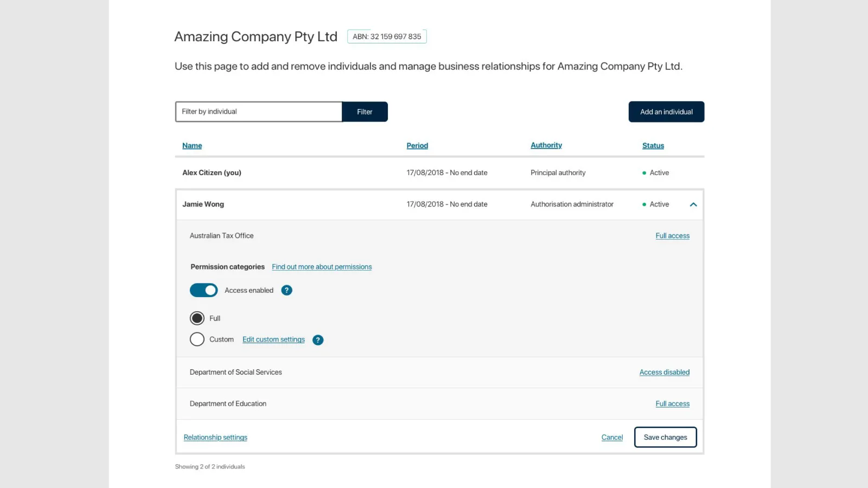This screenshot has height=488, width=868.
Task: Click the Filter by individual input field
Action: pyautogui.click(x=259, y=112)
